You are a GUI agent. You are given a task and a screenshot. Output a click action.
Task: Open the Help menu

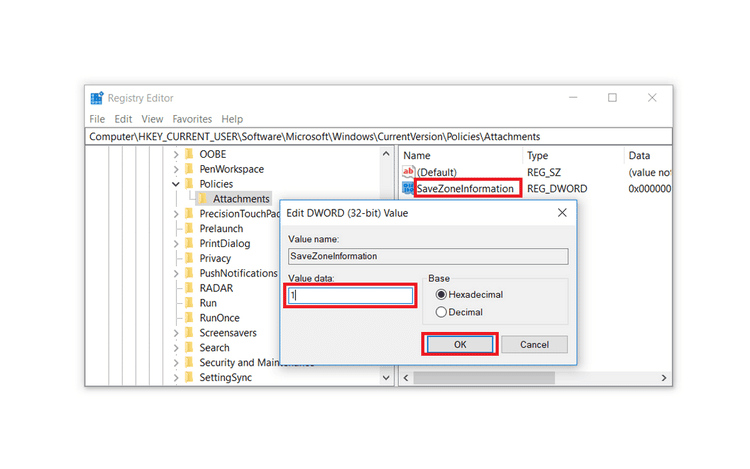point(232,119)
